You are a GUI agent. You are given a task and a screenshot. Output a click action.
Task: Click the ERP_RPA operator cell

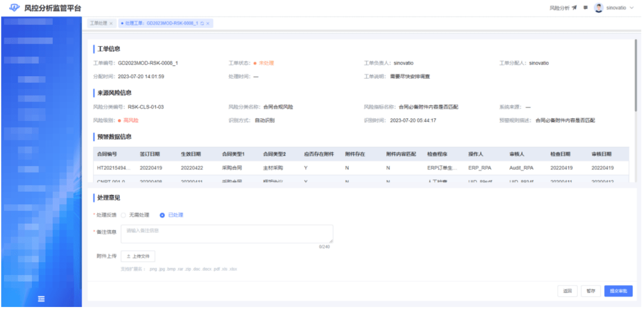(x=480, y=167)
